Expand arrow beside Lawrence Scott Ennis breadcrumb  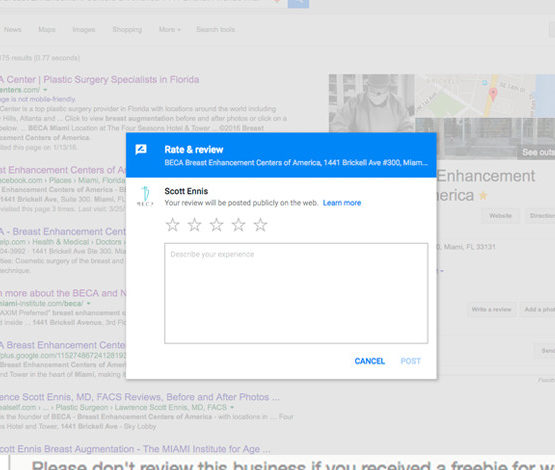click(x=232, y=407)
